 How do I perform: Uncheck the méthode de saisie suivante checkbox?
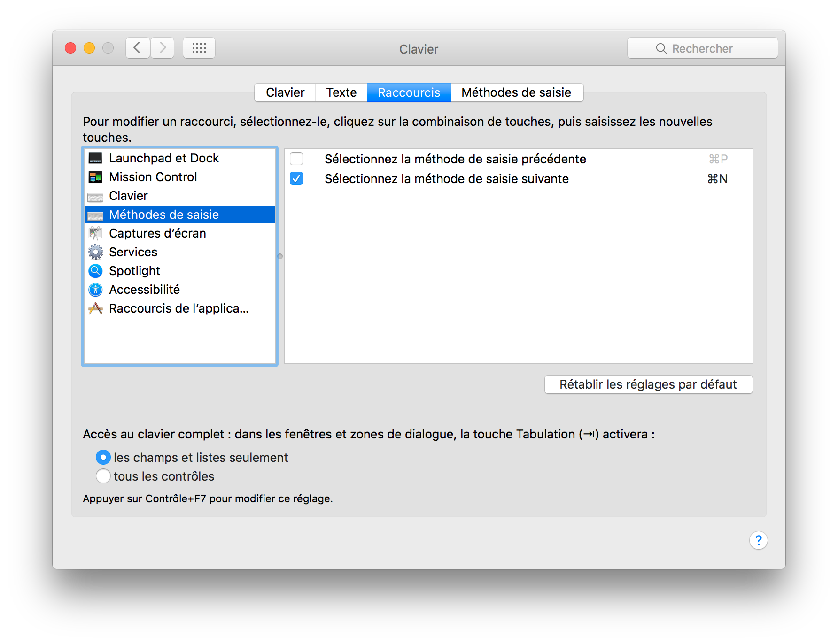click(x=296, y=179)
